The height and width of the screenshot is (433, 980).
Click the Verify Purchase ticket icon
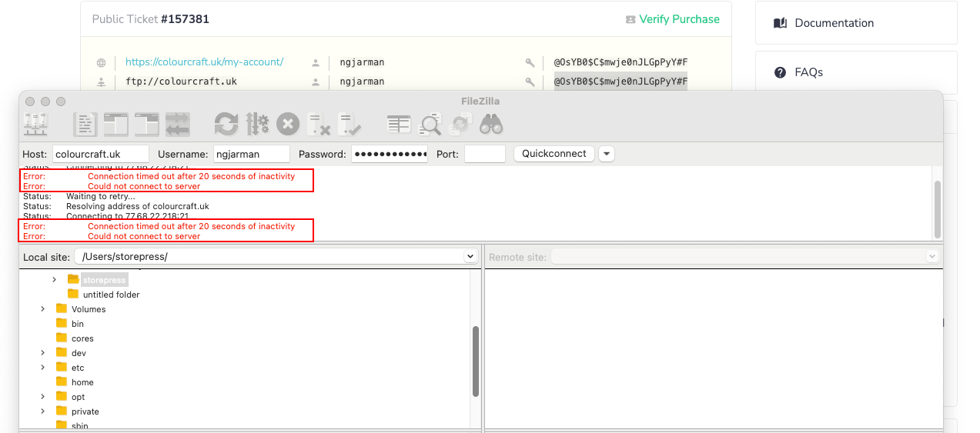point(630,19)
